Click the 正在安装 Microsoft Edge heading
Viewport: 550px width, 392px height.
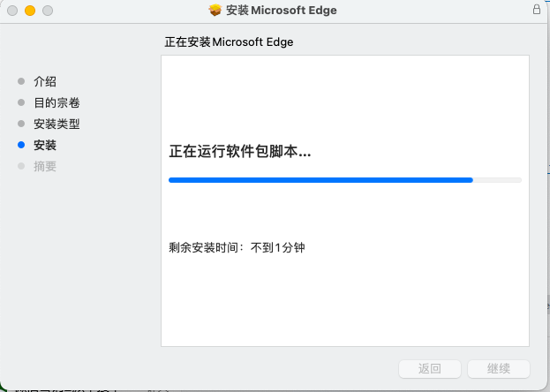click(229, 42)
